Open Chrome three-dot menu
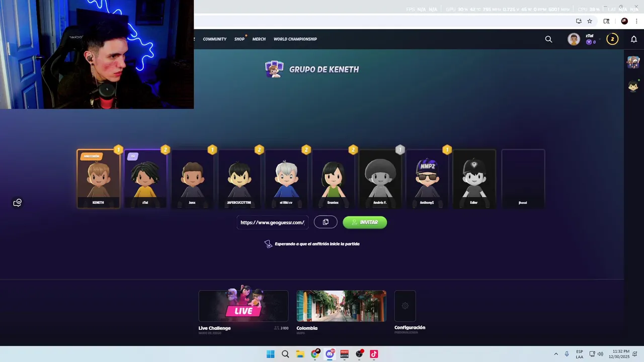The height and width of the screenshot is (362, 644). click(636, 21)
